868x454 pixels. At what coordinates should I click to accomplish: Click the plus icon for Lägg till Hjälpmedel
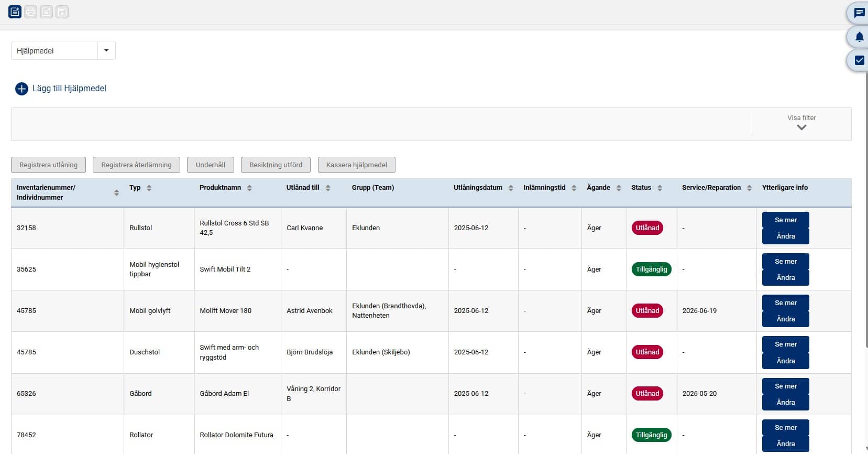click(x=21, y=89)
